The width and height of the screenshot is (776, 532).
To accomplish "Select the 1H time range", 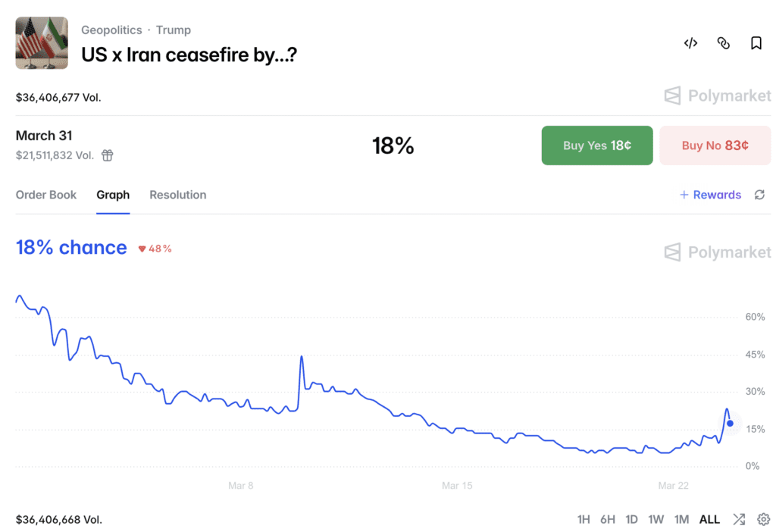I will pos(584,519).
